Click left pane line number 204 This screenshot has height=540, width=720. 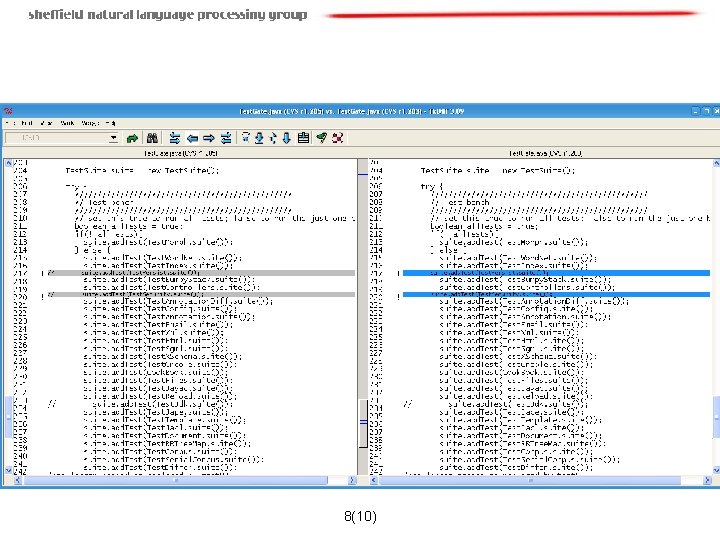click(x=21, y=170)
